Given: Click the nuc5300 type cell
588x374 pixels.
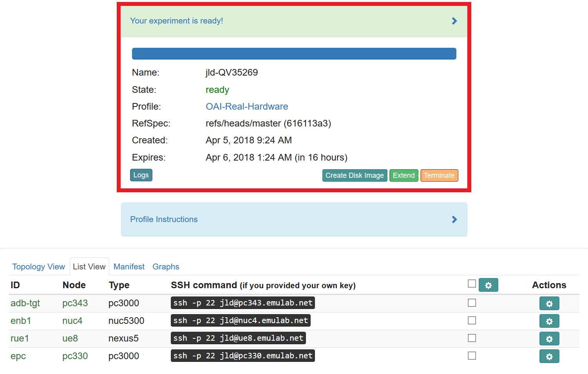Looking at the screenshot, I should click(126, 321).
